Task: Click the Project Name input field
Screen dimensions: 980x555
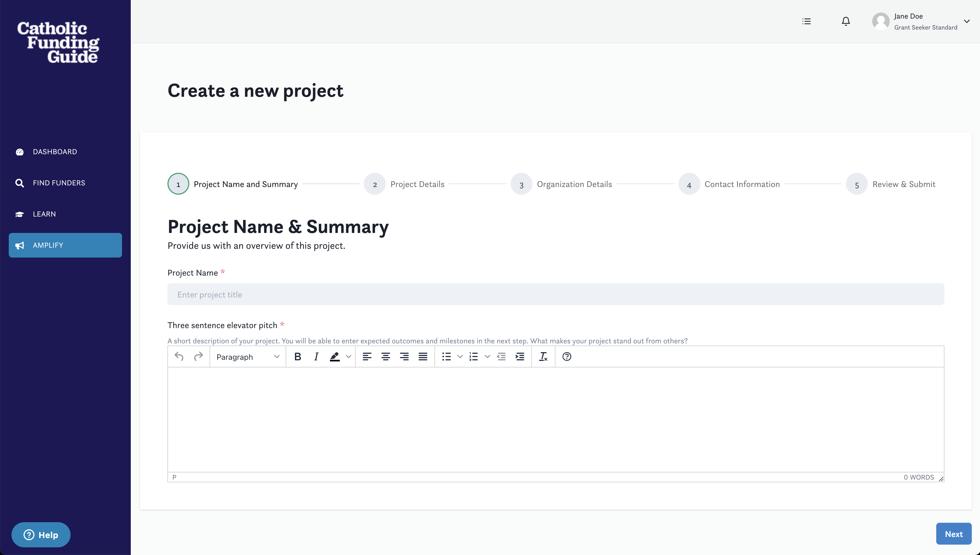Action: pyautogui.click(x=556, y=294)
